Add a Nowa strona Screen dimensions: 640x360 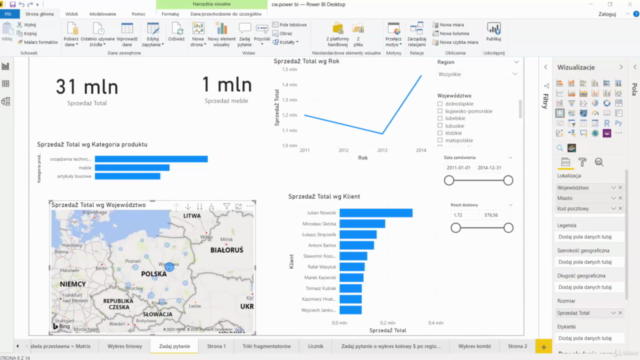pos(198,35)
